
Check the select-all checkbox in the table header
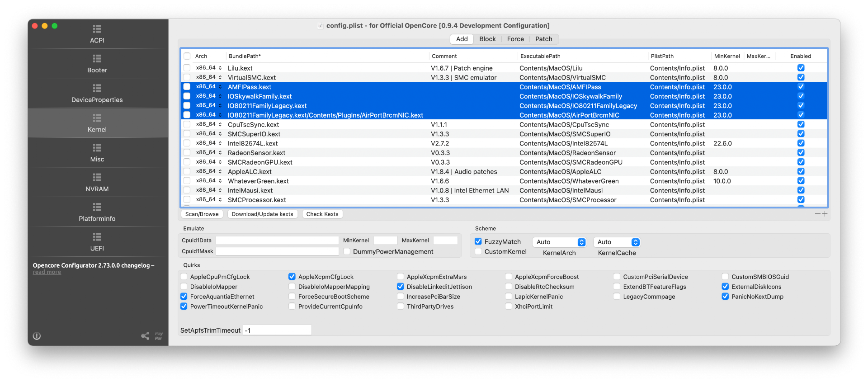pyautogui.click(x=187, y=57)
